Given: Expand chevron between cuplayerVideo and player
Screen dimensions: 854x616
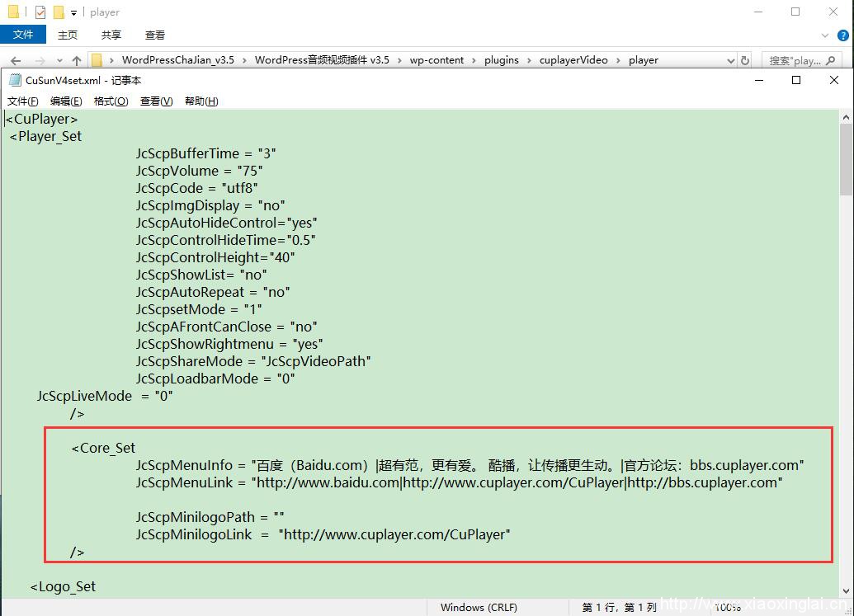Looking at the screenshot, I should [x=618, y=60].
